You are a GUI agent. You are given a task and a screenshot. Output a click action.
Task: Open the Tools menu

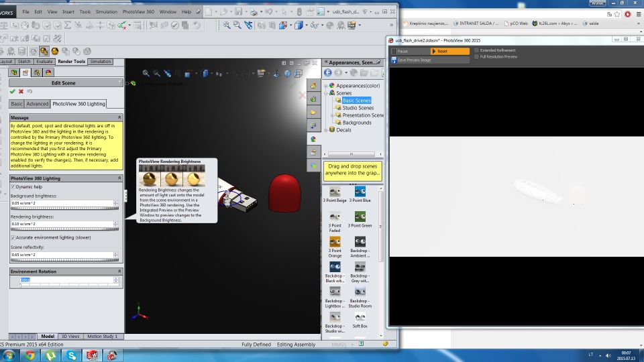85,12
